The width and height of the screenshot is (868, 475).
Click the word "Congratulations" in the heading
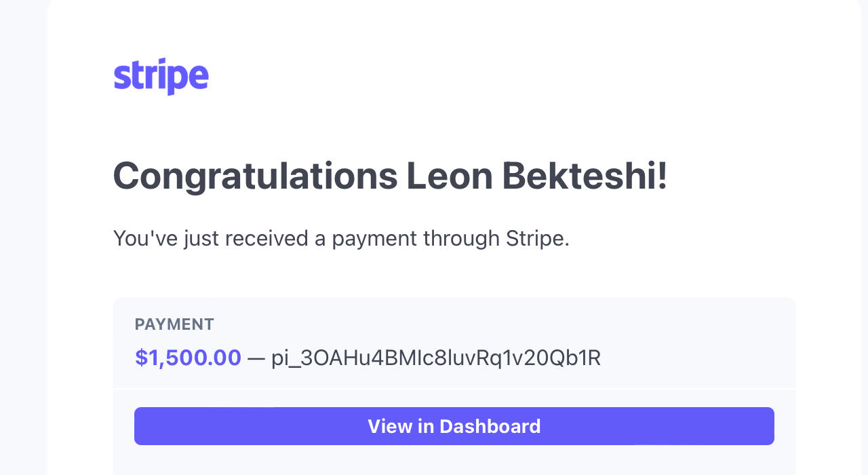point(255,176)
